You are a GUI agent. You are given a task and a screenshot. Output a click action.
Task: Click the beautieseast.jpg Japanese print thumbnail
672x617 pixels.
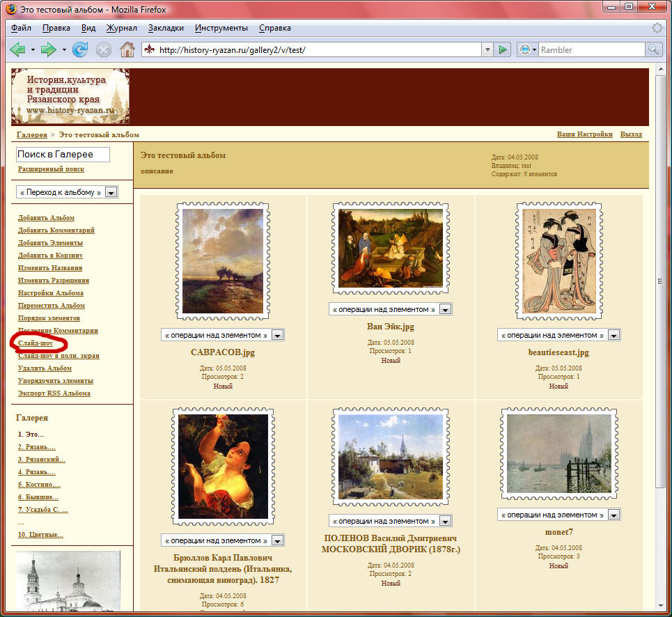click(559, 261)
